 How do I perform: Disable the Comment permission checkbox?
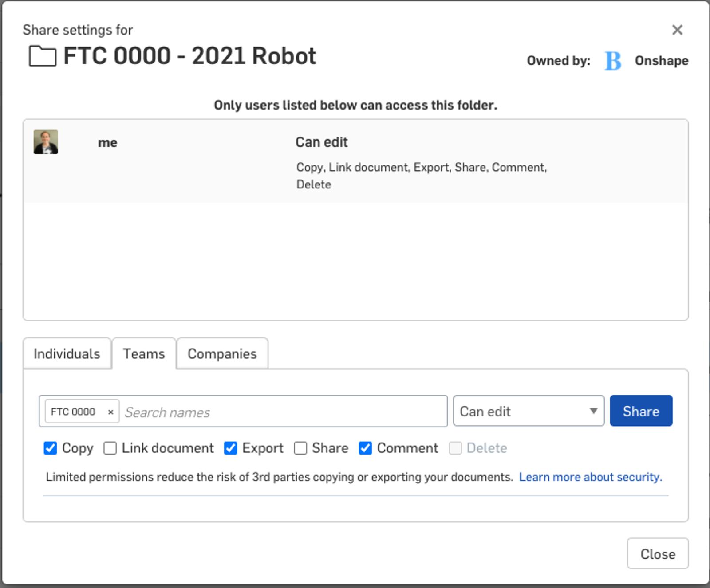[x=365, y=448]
